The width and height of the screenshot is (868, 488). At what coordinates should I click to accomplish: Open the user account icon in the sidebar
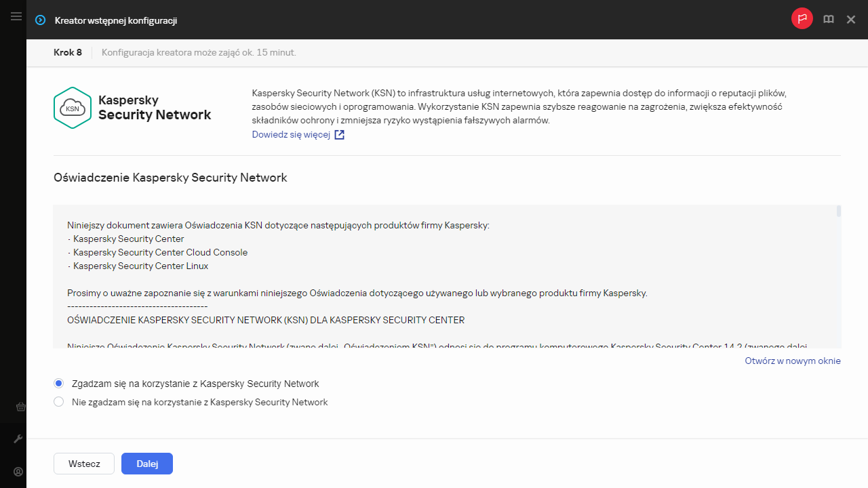(x=18, y=471)
